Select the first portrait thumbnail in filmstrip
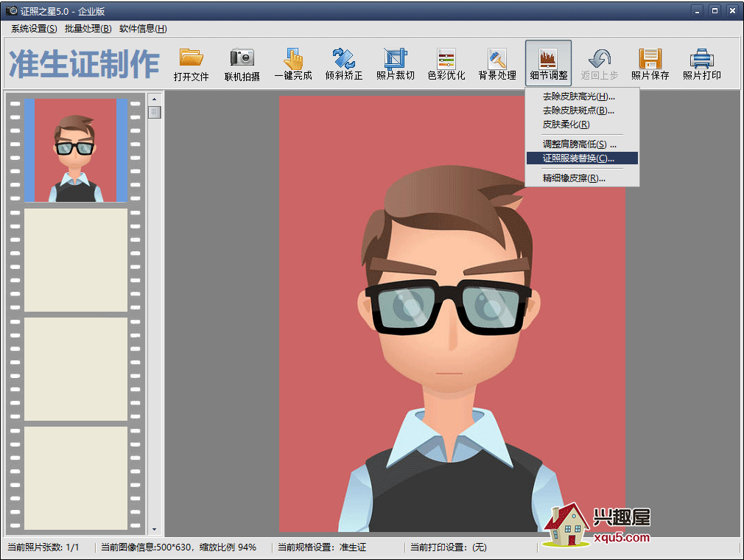 pyautogui.click(x=76, y=150)
